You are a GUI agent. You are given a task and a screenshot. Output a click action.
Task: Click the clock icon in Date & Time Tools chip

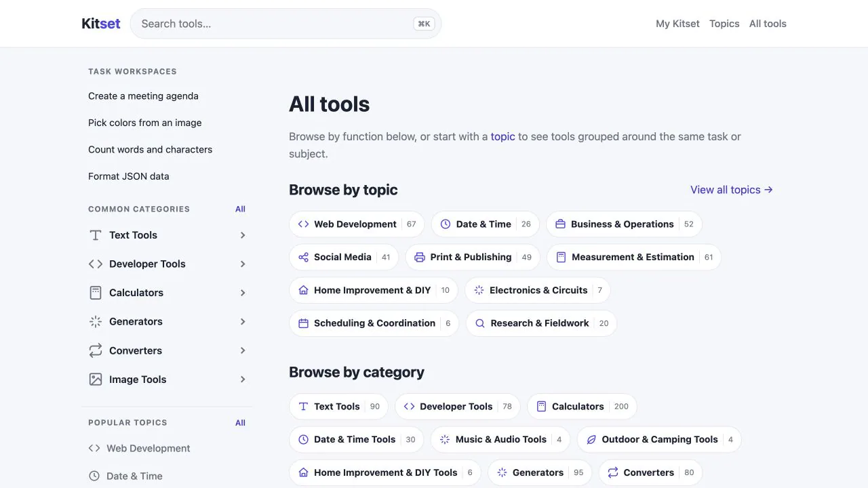pyautogui.click(x=303, y=440)
